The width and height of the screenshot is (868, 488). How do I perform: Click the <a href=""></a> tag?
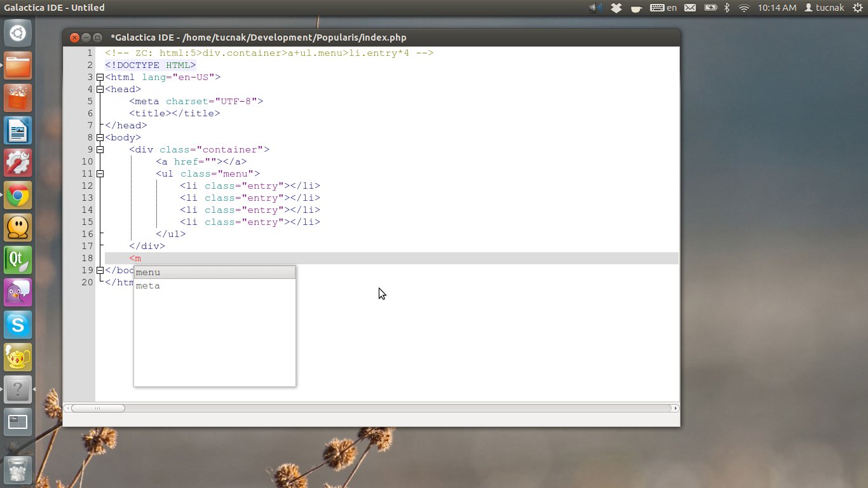pos(201,162)
